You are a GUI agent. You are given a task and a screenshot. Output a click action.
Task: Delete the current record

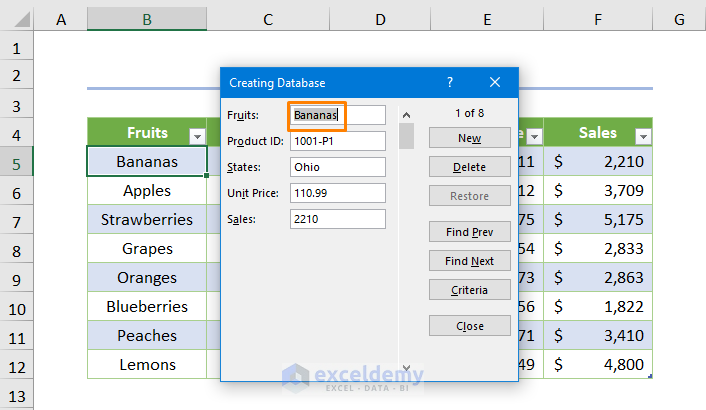[x=469, y=167]
